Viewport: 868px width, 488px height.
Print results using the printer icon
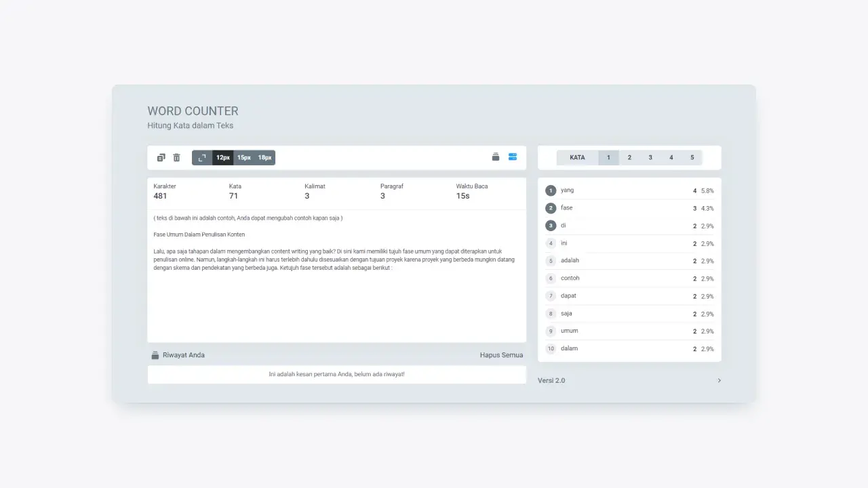(x=495, y=157)
